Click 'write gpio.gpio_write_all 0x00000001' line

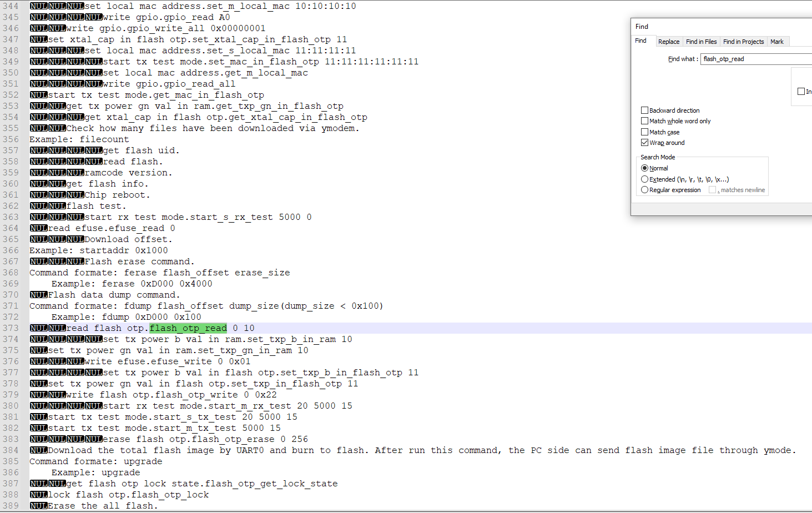(166, 28)
